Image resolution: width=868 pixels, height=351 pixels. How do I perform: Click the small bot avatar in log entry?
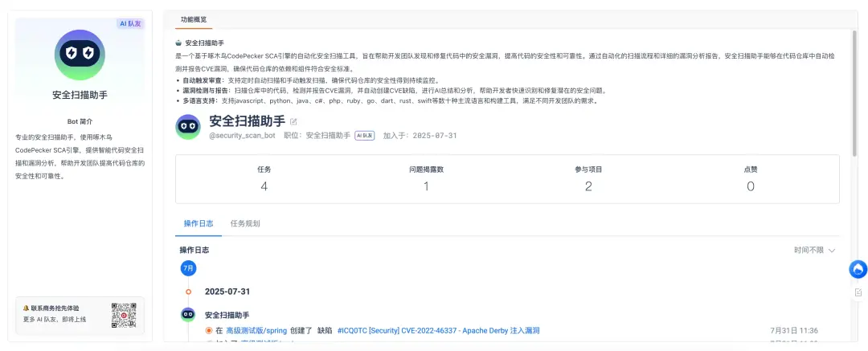click(188, 315)
